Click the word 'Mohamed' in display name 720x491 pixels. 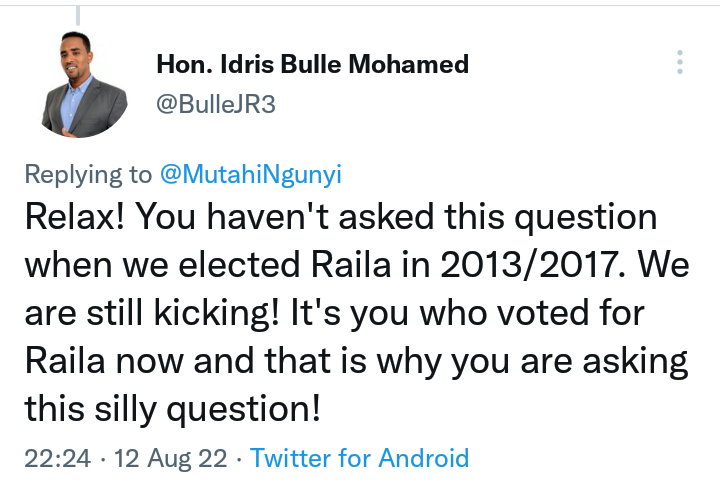[409, 64]
